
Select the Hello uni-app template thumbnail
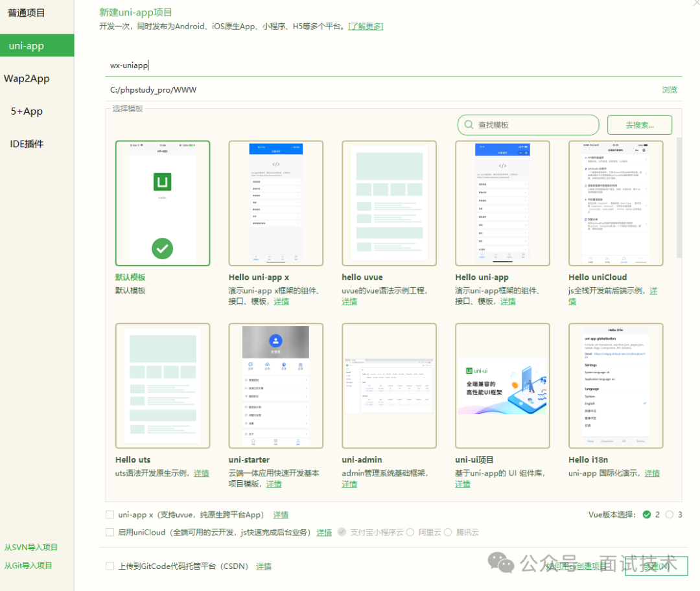[503, 203]
